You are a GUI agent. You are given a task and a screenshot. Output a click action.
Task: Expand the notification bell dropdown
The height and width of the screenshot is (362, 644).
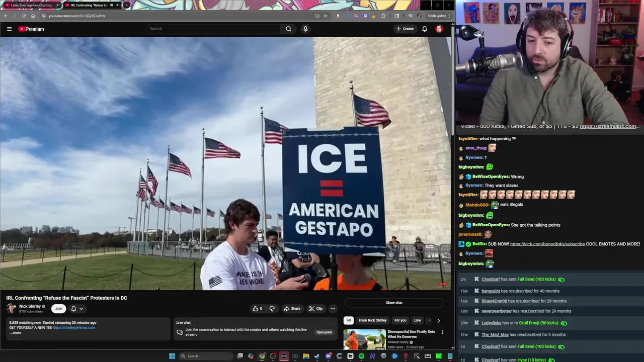76,309
